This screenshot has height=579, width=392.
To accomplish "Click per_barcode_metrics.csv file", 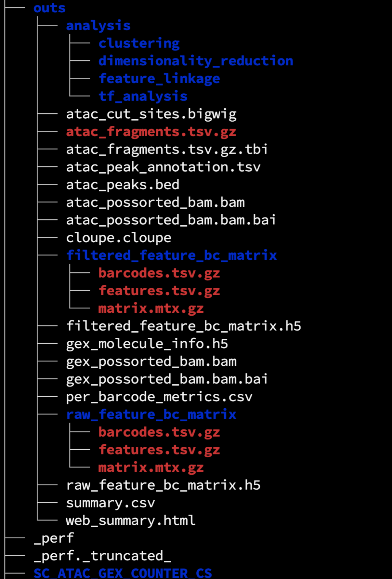I will pyautogui.click(x=159, y=397).
